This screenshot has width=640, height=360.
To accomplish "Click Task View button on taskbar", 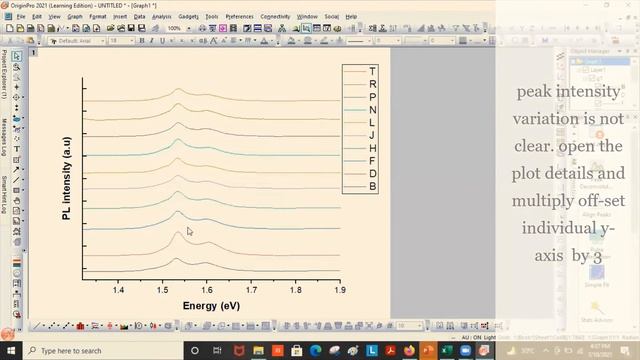I will (217, 351).
